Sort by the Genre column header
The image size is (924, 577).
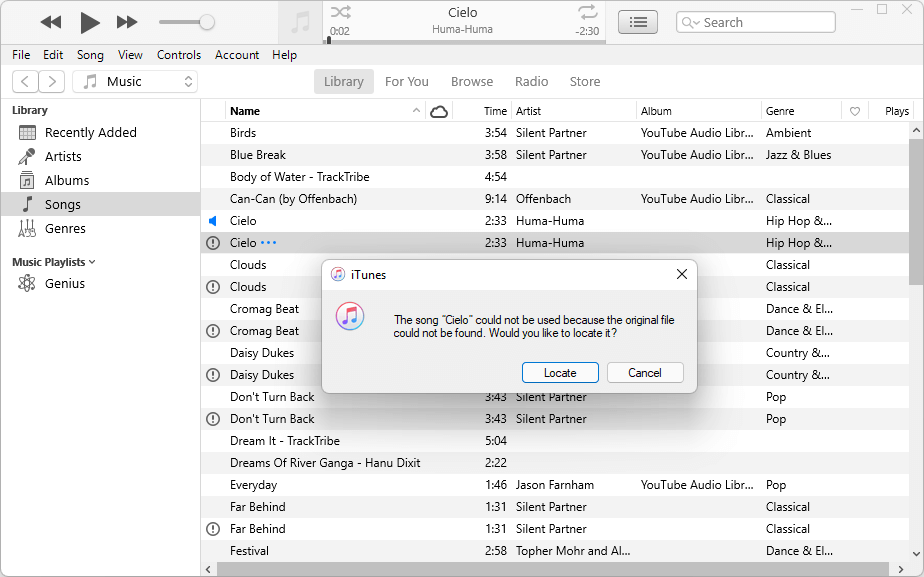coord(801,111)
